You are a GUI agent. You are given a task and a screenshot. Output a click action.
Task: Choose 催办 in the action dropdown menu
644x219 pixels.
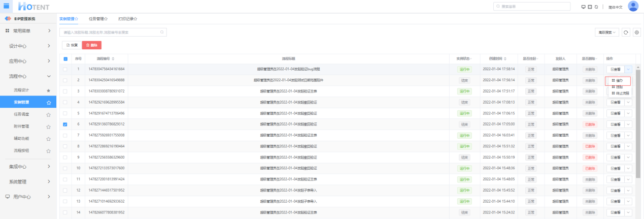point(618,81)
